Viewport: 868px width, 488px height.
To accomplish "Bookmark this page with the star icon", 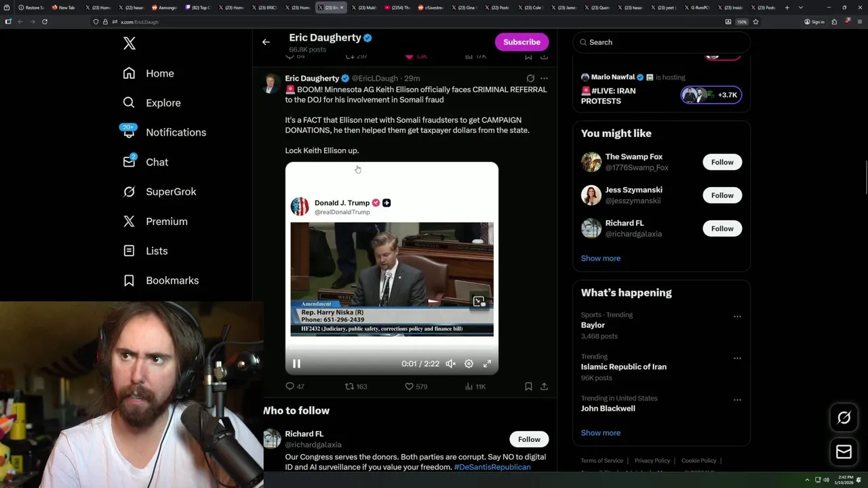I will pyautogui.click(x=755, y=22).
